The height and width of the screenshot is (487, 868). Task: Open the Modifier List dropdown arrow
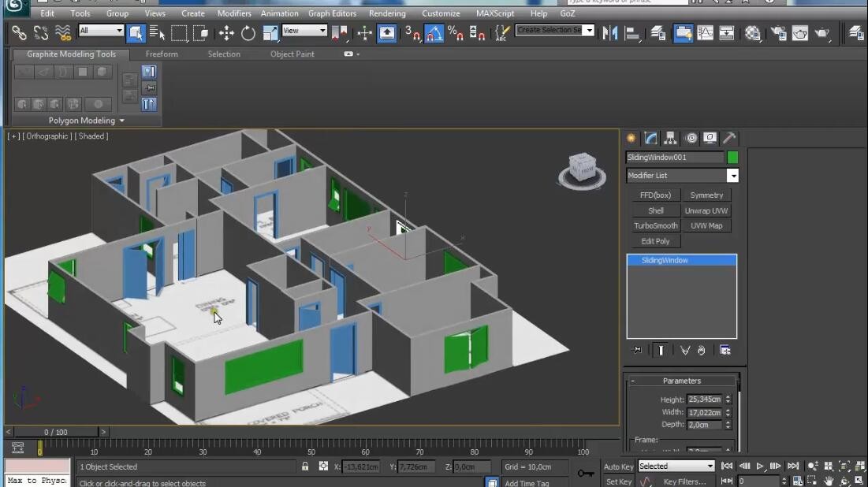pyautogui.click(x=732, y=176)
